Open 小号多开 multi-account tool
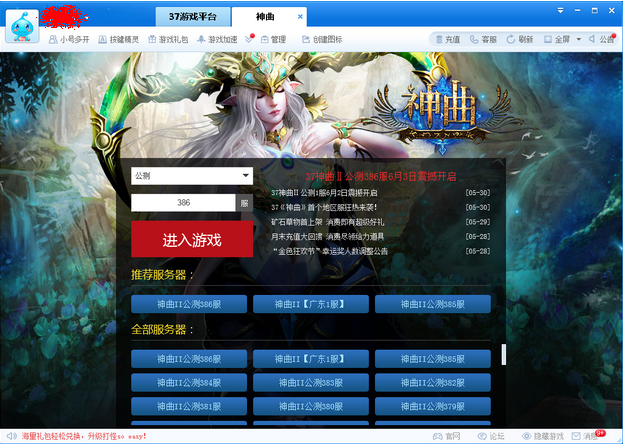The image size is (623, 444). click(69, 39)
